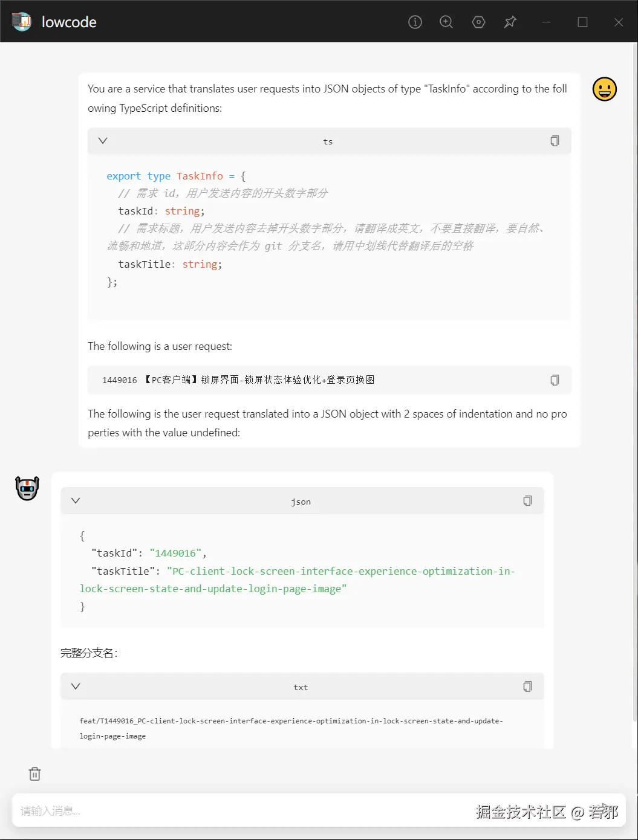Open settings hexagon icon in title bar
638x840 pixels.
[x=478, y=22]
